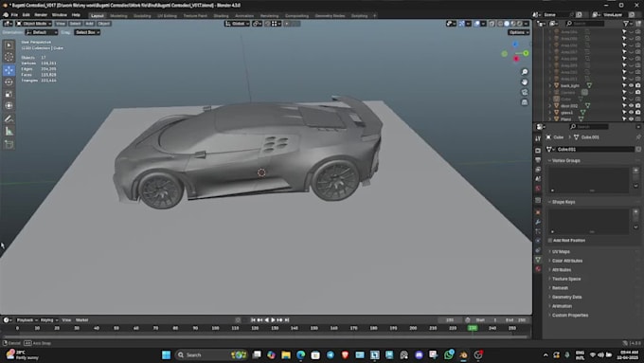The height and width of the screenshot is (363, 644).
Task: Expand the Color Attributes panel
Action: (567, 261)
